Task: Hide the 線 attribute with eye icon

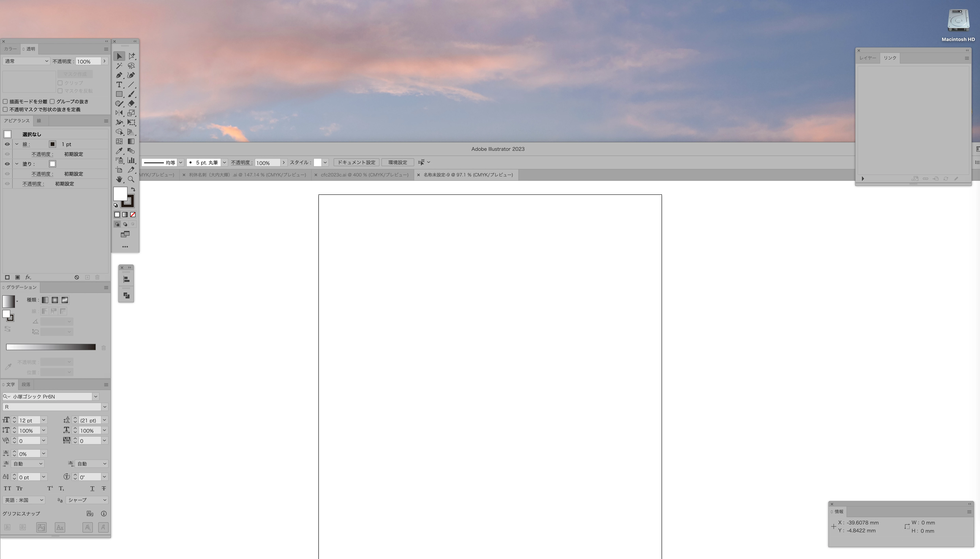Action: coord(7,144)
